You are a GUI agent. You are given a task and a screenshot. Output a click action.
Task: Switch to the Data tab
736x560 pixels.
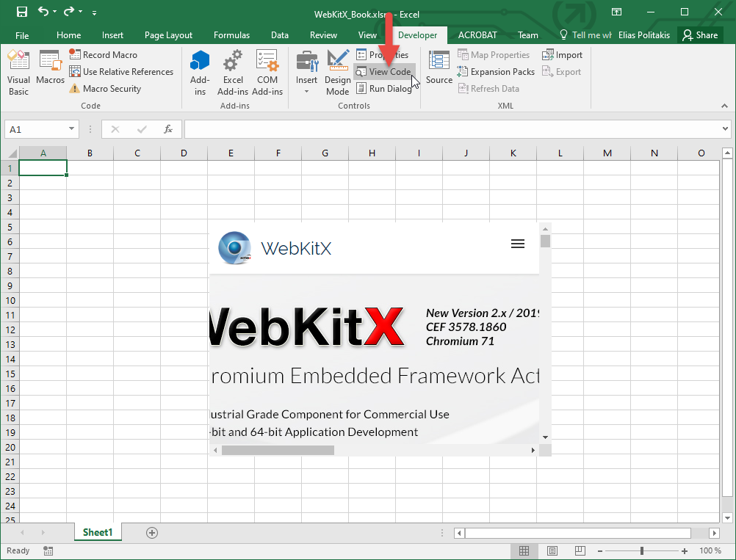280,35
